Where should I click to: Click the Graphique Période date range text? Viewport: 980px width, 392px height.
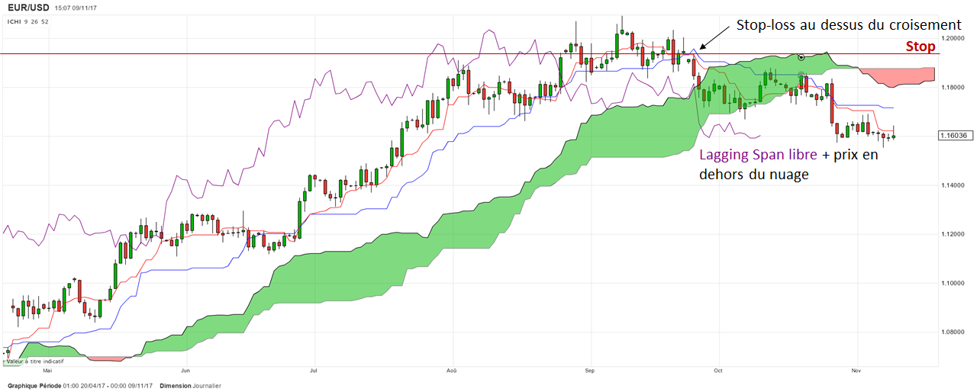click(x=79, y=386)
